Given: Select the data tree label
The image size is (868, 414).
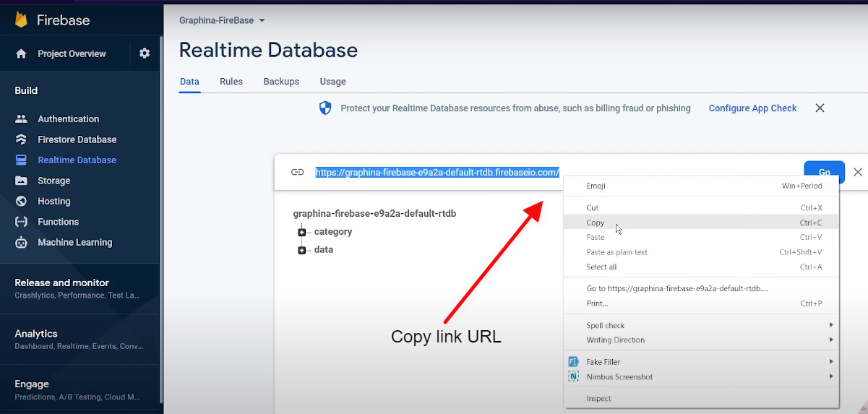Looking at the screenshot, I should 324,249.
